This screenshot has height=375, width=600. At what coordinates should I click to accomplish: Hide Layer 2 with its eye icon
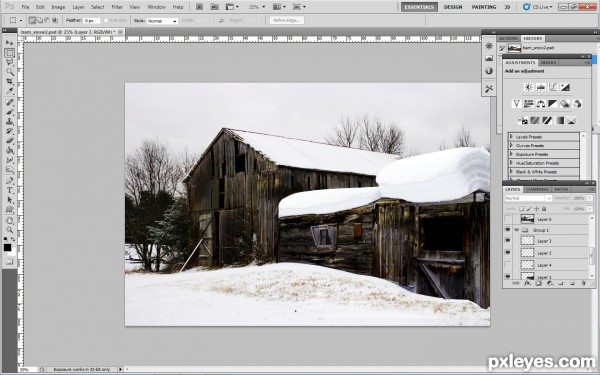pos(508,253)
